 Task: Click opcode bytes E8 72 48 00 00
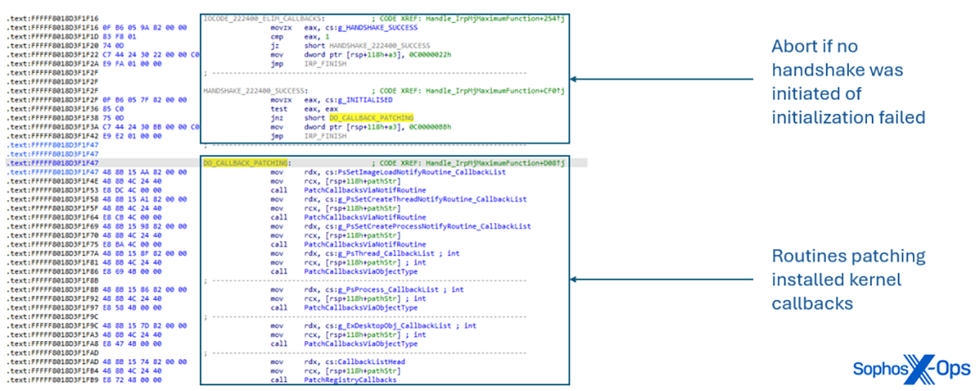click(x=132, y=379)
